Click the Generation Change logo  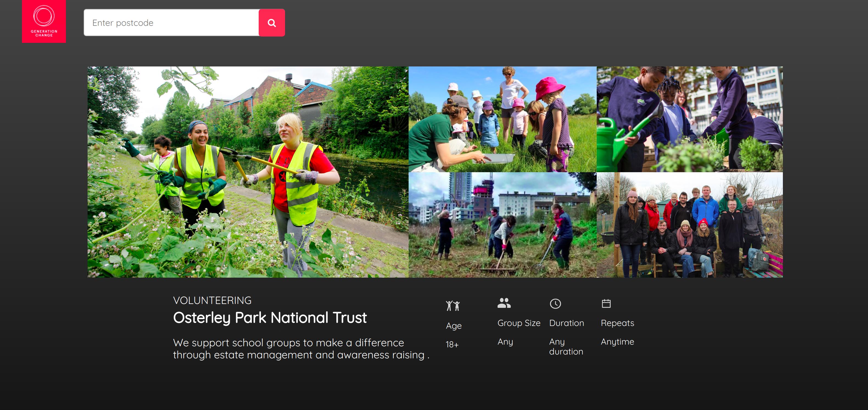44,21
